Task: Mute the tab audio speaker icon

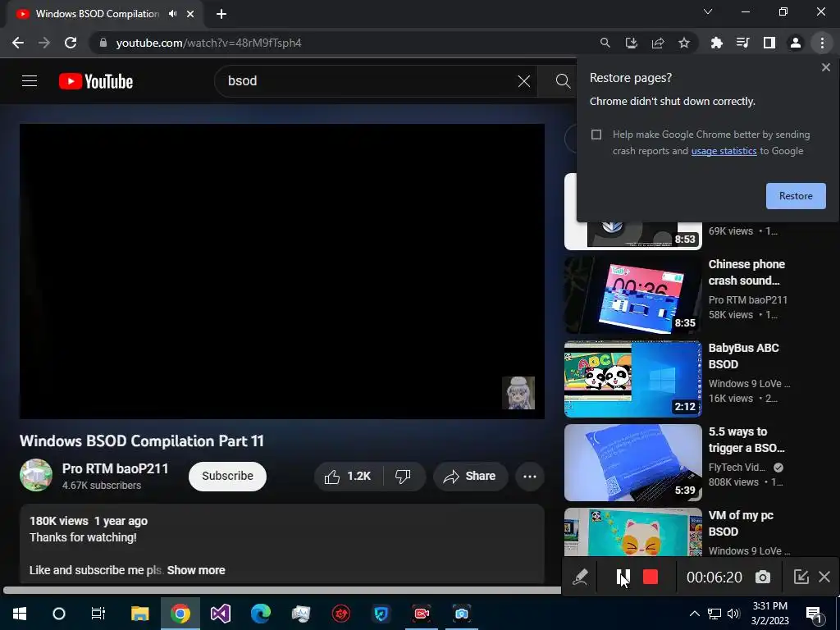Action: tap(172, 14)
